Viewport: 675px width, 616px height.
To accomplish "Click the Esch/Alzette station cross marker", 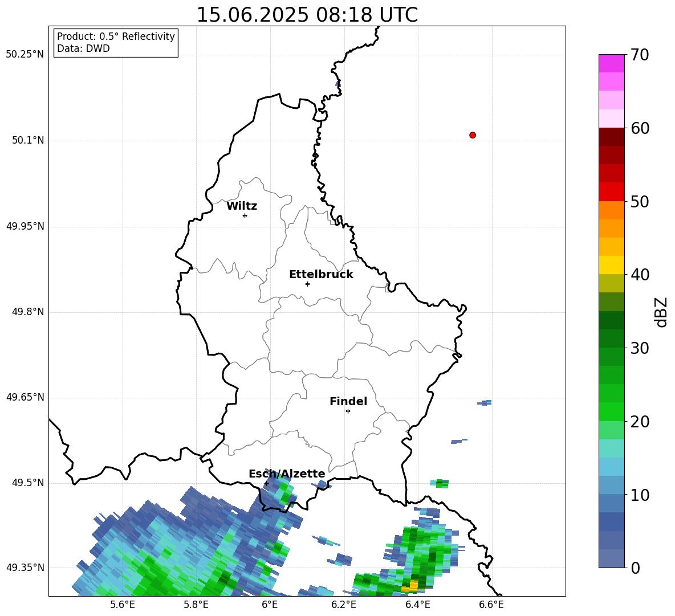I will tap(266, 483).
